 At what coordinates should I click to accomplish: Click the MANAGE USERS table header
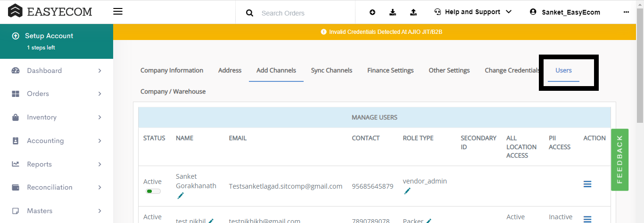[x=374, y=117]
